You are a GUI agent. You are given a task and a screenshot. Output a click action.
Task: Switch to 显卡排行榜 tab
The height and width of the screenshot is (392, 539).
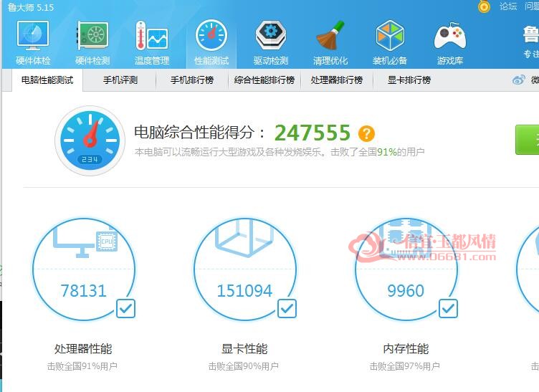(x=409, y=80)
